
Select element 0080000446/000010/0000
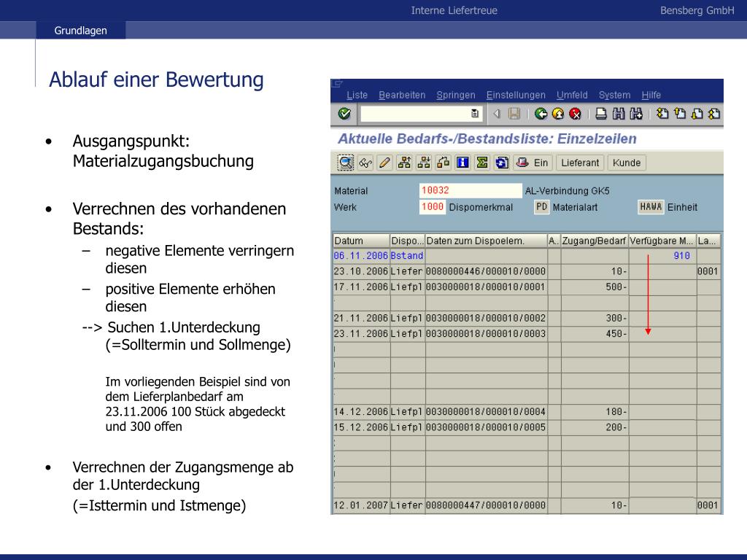[x=485, y=271]
